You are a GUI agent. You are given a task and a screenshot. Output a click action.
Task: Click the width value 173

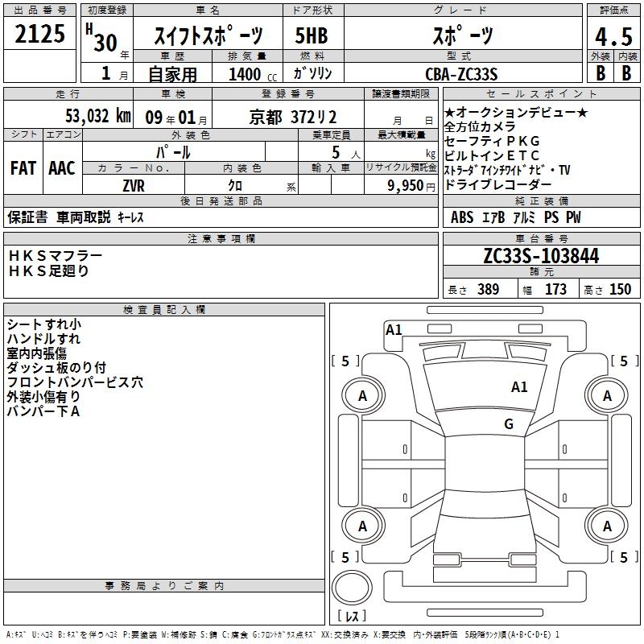pos(555,289)
